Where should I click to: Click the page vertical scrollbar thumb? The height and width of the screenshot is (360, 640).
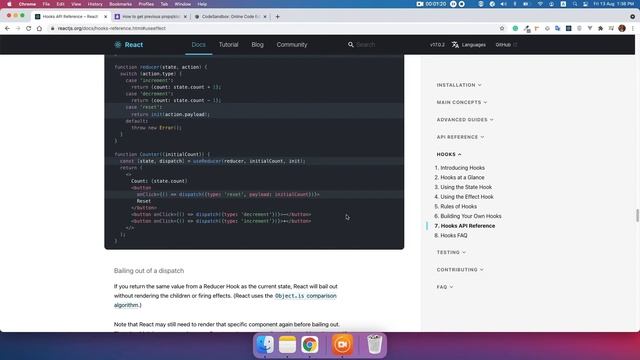click(x=637, y=216)
